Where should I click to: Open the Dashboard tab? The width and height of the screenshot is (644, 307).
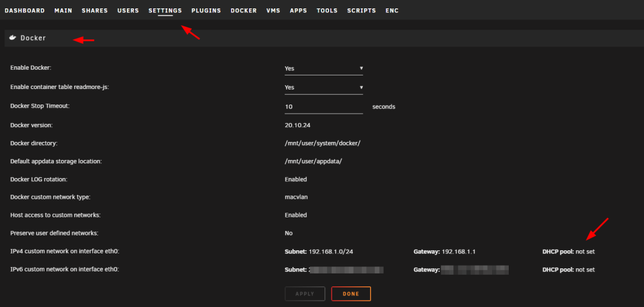(x=24, y=11)
